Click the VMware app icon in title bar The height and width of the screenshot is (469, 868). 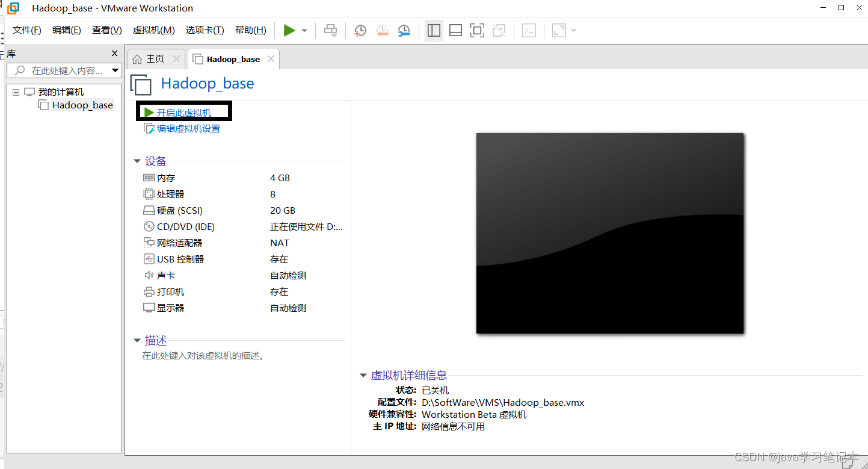[x=13, y=8]
